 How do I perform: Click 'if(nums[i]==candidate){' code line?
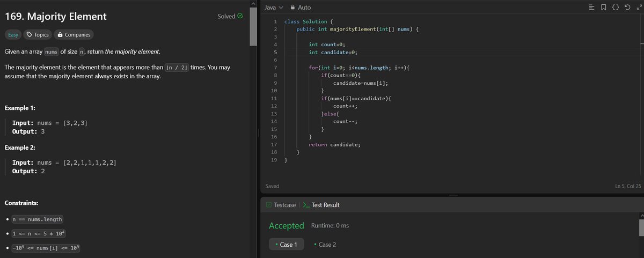tap(356, 99)
